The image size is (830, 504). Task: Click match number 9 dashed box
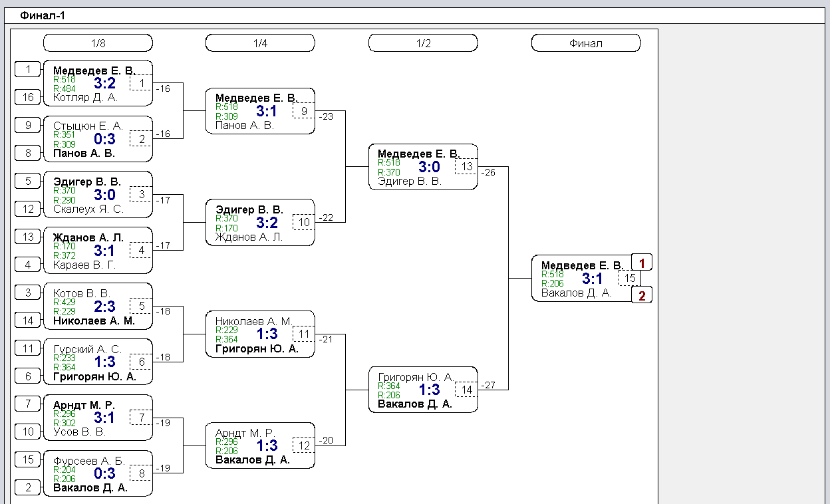click(304, 111)
